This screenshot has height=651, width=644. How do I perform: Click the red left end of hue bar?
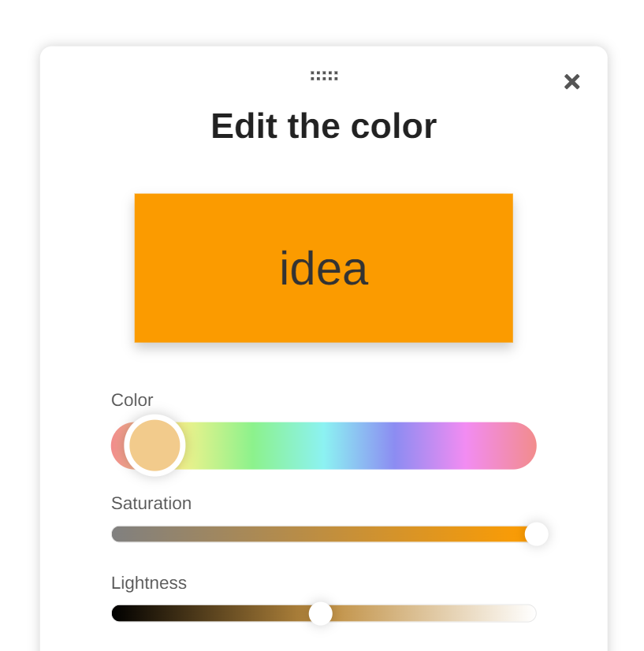[x=118, y=446]
